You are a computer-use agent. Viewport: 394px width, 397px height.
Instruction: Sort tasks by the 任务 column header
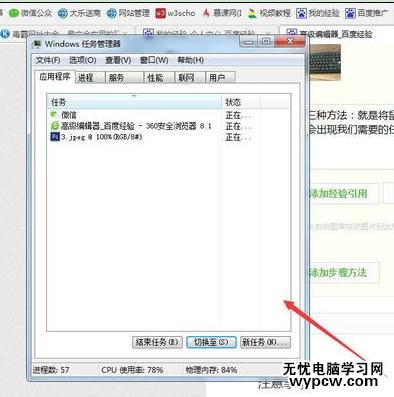pyautogui.click(x=134, y=102)
